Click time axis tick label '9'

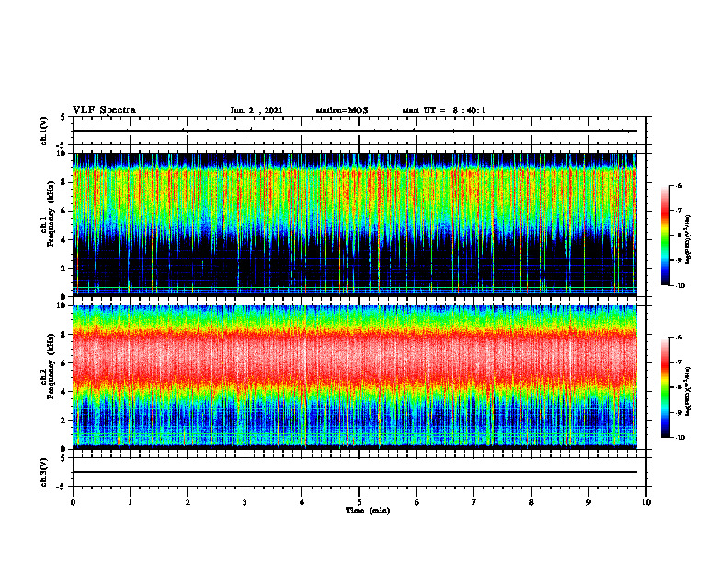588,502
